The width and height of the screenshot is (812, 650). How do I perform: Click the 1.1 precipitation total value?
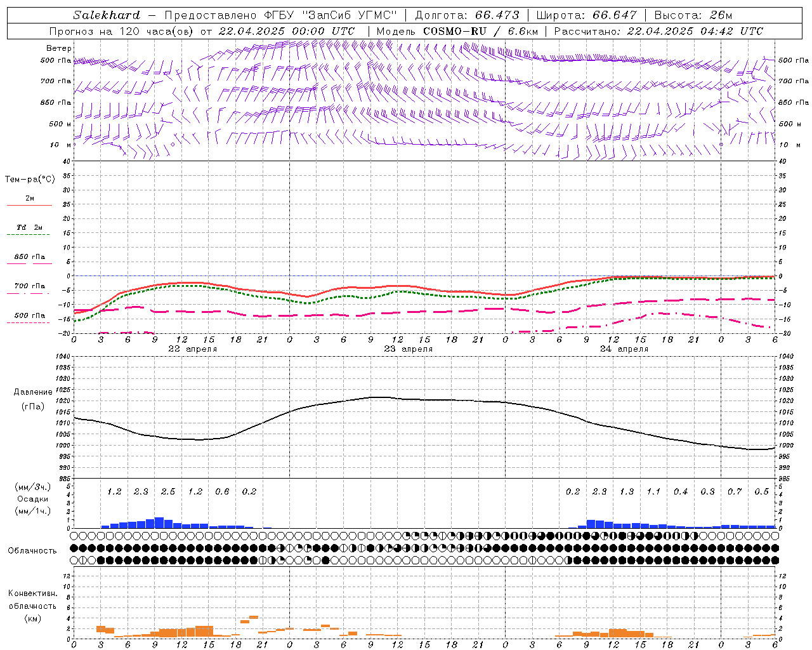pos(653,492)
